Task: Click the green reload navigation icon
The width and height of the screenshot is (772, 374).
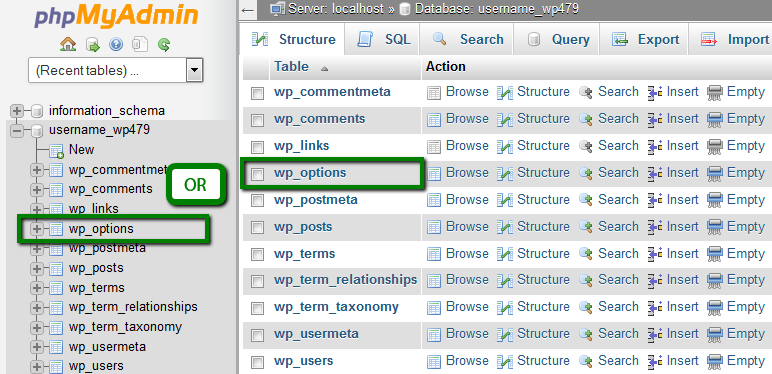Action: tap(163, 45)
